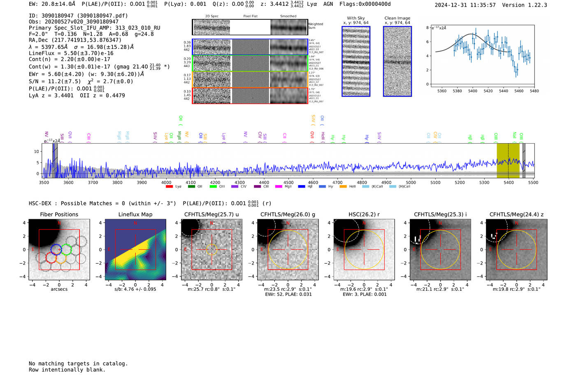
Task: Open the With Sky cutout image
Action: [x=356, y=61]
